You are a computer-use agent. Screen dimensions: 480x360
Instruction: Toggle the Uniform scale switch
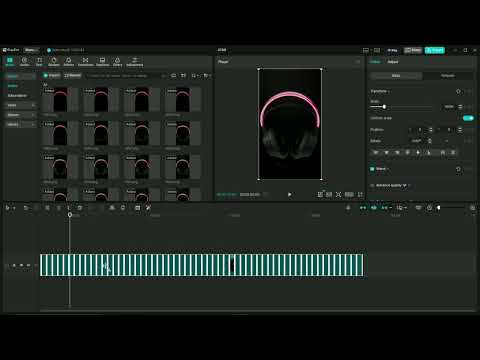[x=468, y=118]
